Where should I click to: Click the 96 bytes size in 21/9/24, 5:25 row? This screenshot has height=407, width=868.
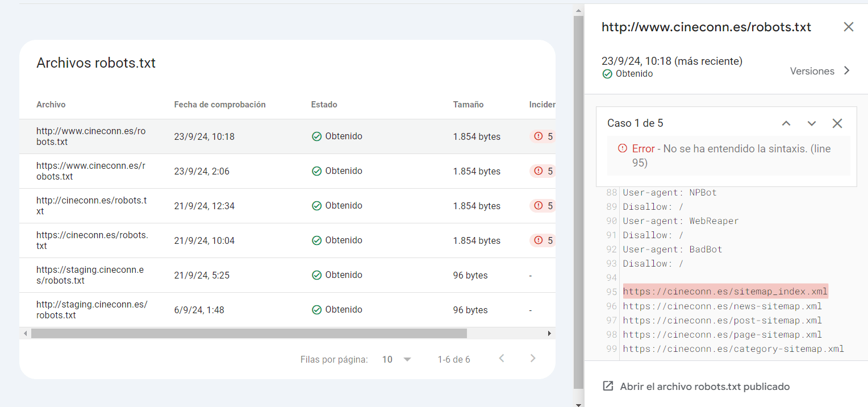[470, 275]
